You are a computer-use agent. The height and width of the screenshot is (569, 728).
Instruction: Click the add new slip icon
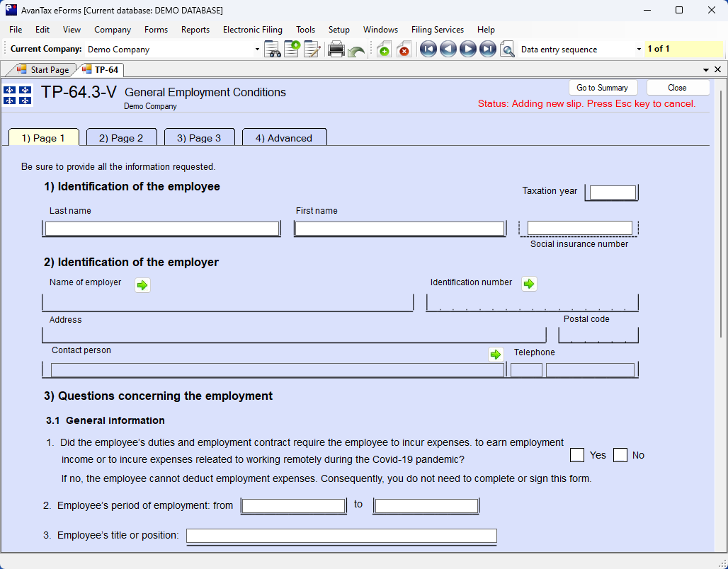[x=383, y=50]
